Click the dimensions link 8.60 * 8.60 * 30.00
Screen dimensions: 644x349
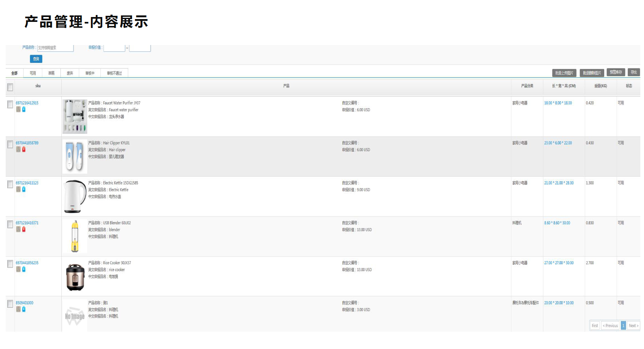coord(557,223)
